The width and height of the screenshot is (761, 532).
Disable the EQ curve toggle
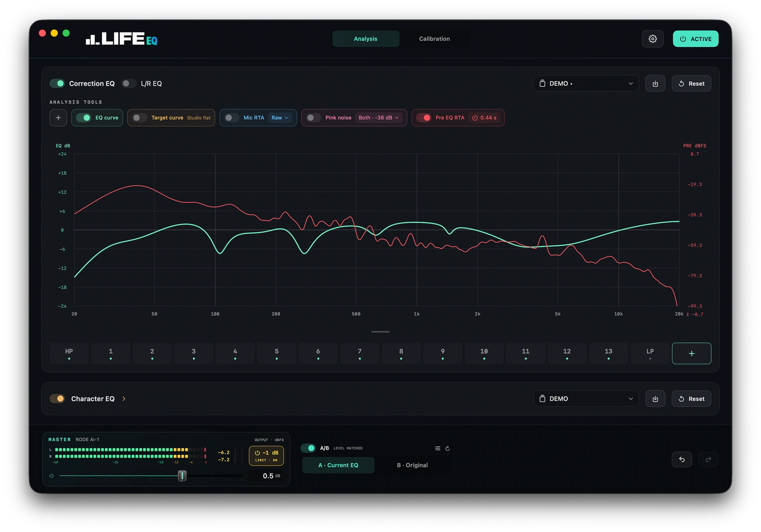pos(84,118)
